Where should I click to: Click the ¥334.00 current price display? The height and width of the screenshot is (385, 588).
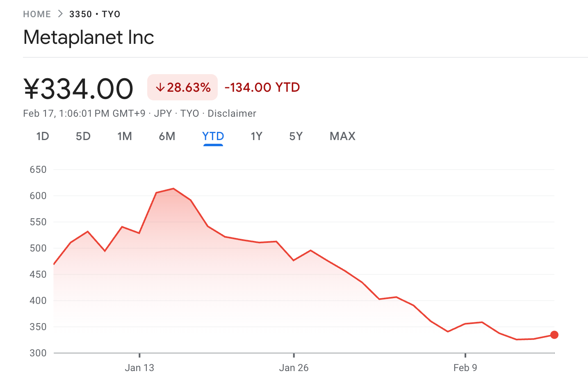point(78,88)
